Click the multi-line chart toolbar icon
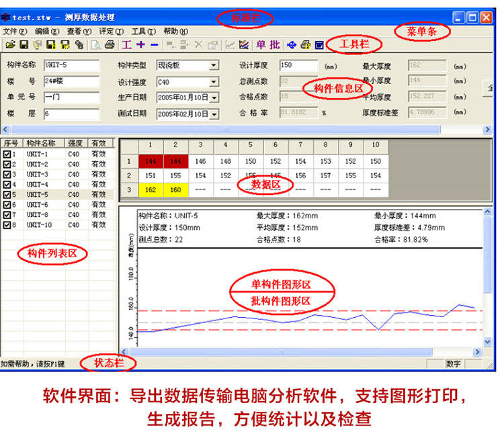 244,44
